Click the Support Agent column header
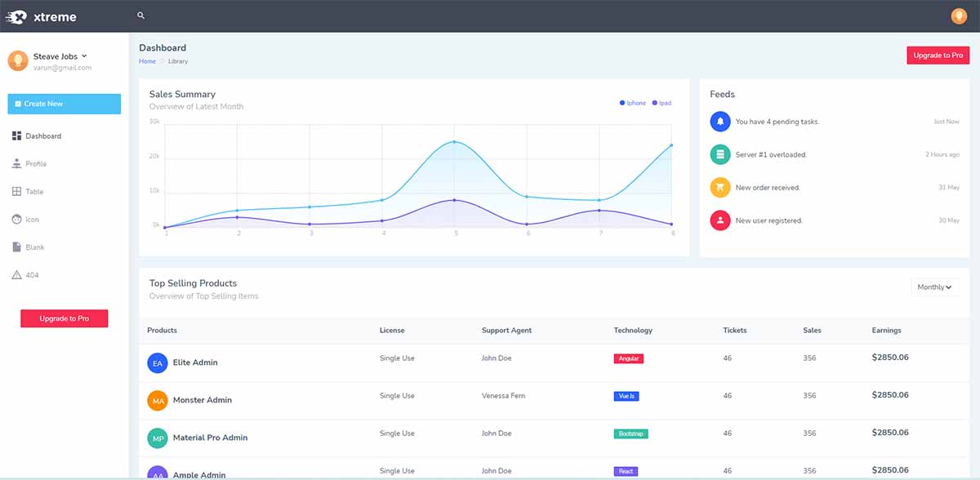The width and height of the screenshot is (980, 480). click(x=506, y=331)
